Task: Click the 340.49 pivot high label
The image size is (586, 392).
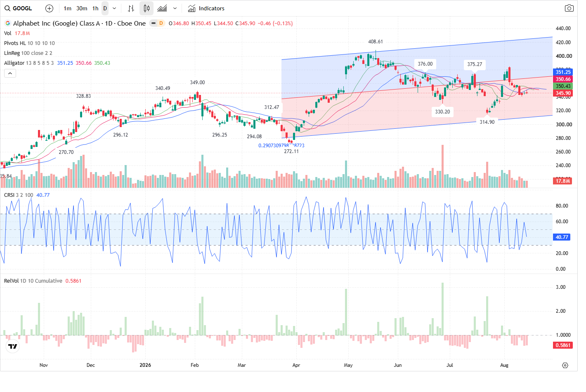Action: point(163,88)
